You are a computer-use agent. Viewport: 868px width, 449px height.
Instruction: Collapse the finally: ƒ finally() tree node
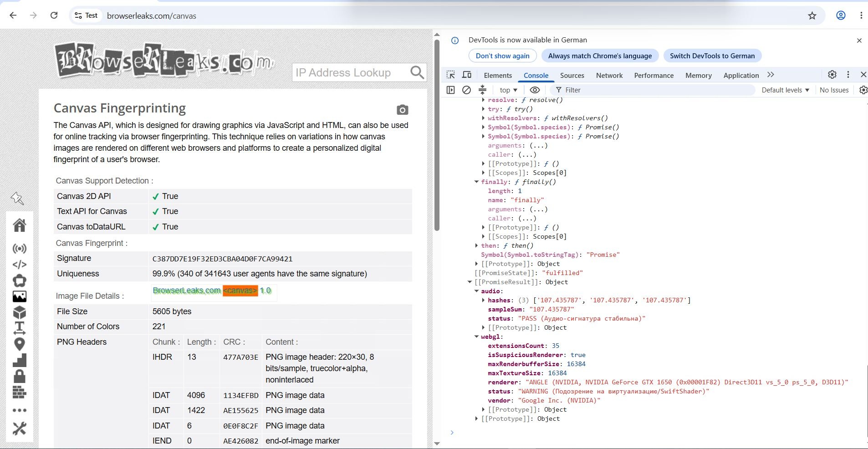[476, 182]
